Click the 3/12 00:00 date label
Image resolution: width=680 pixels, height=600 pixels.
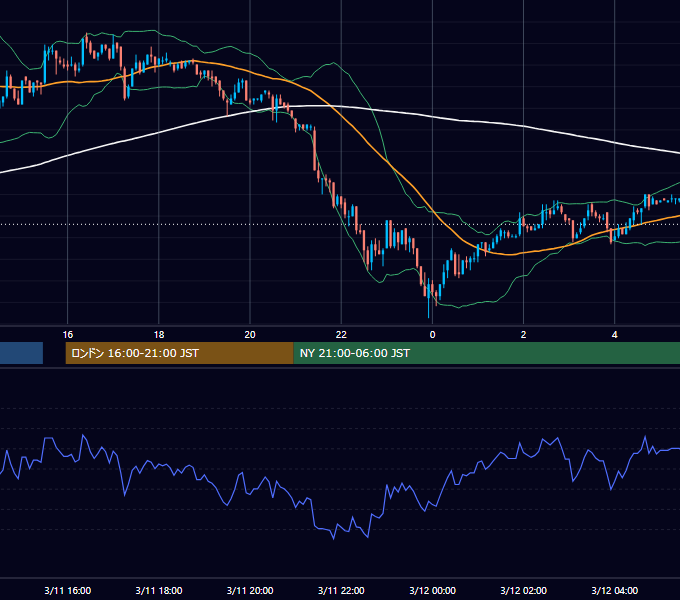click(x=432, y=590)
